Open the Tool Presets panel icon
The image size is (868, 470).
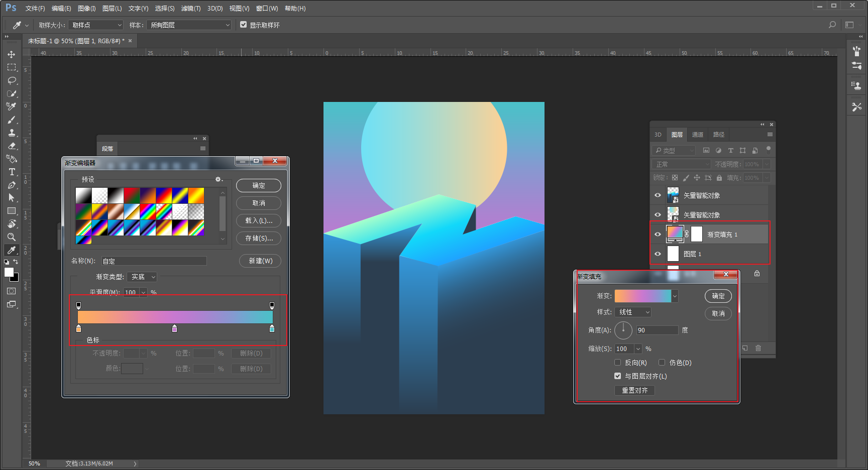click(857, 106)
